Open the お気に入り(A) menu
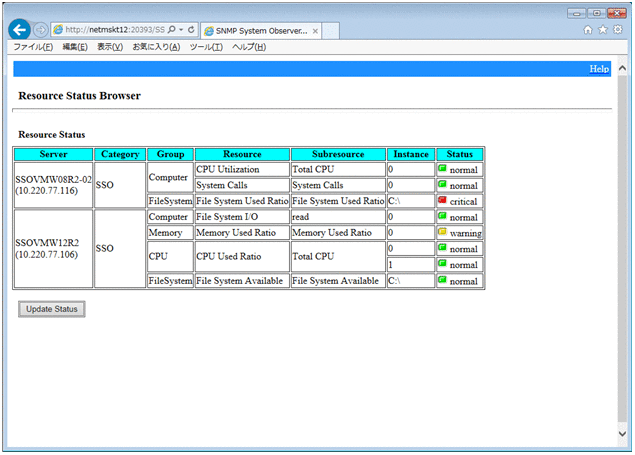Viewport: 635px width, 455px height. (x=156, y=47)
